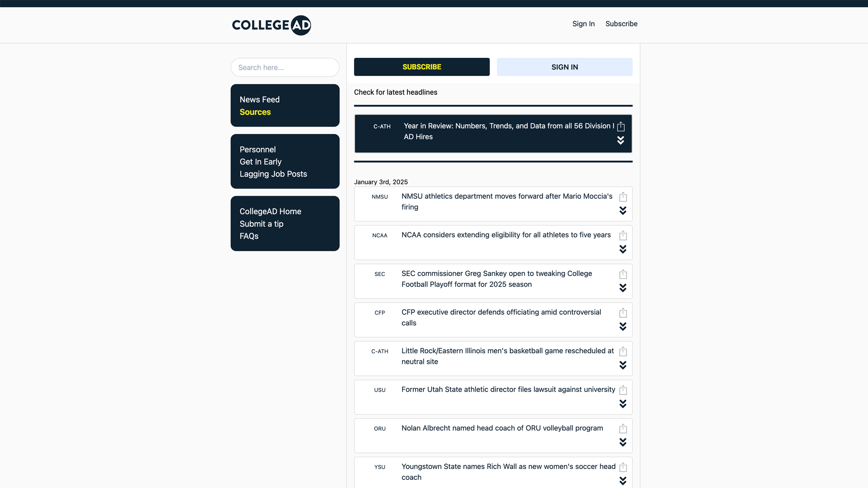
Task: Click the share icon for CFP officiating article
Action: click(x=623, y=313)
